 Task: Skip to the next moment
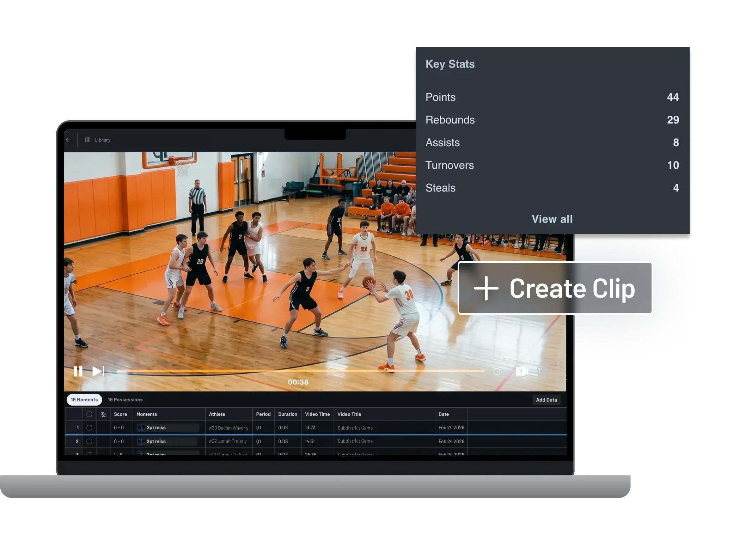pyautogui.click(x=98, y=371)
